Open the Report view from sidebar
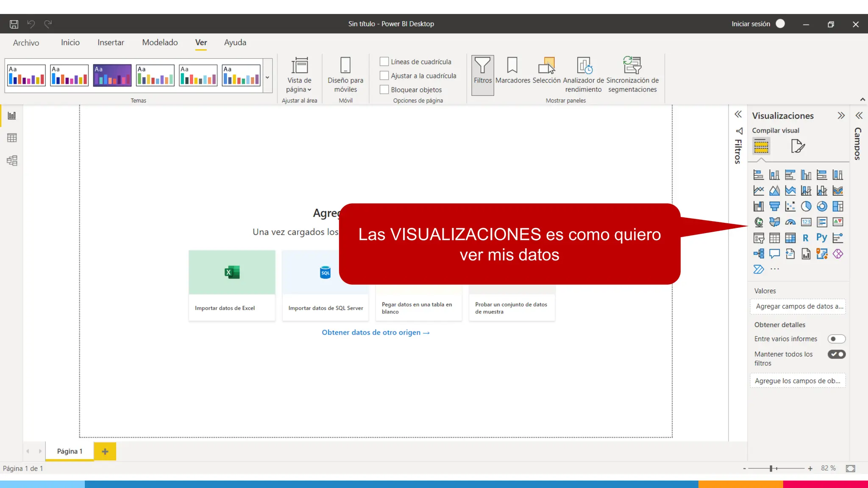The height and width of the screenshot is (488, 868). click(x=12, y=116)
